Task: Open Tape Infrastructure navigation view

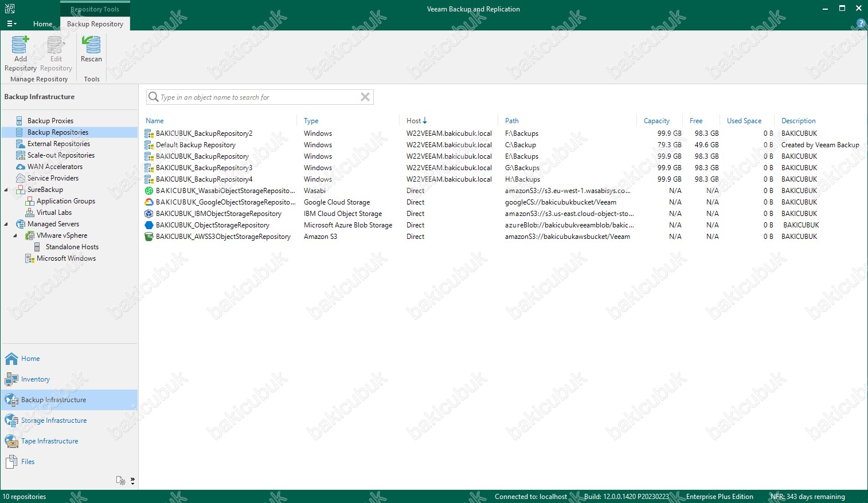Action: click(x=69, y=441)
